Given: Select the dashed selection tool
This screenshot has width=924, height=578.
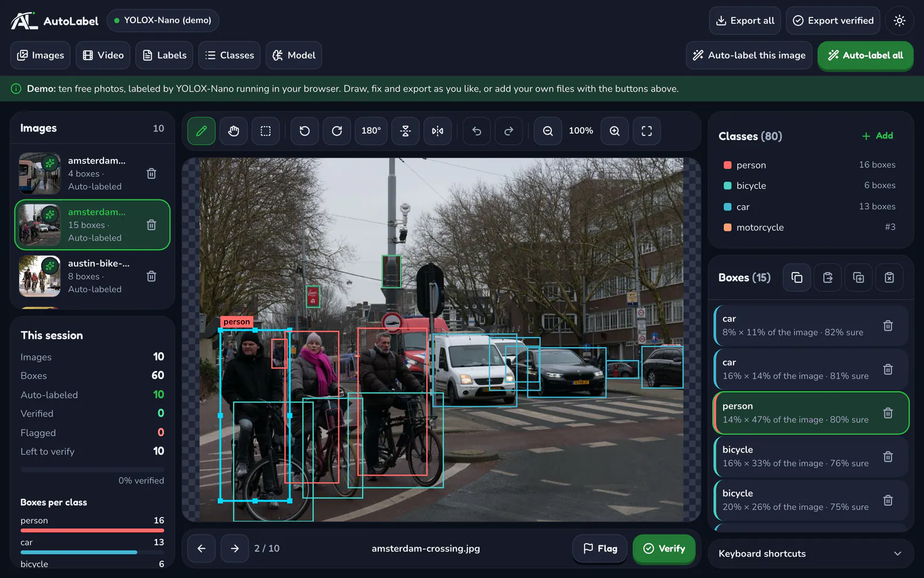Looking at the screenshot, I should pyautogui.click(x=266, y=131).
